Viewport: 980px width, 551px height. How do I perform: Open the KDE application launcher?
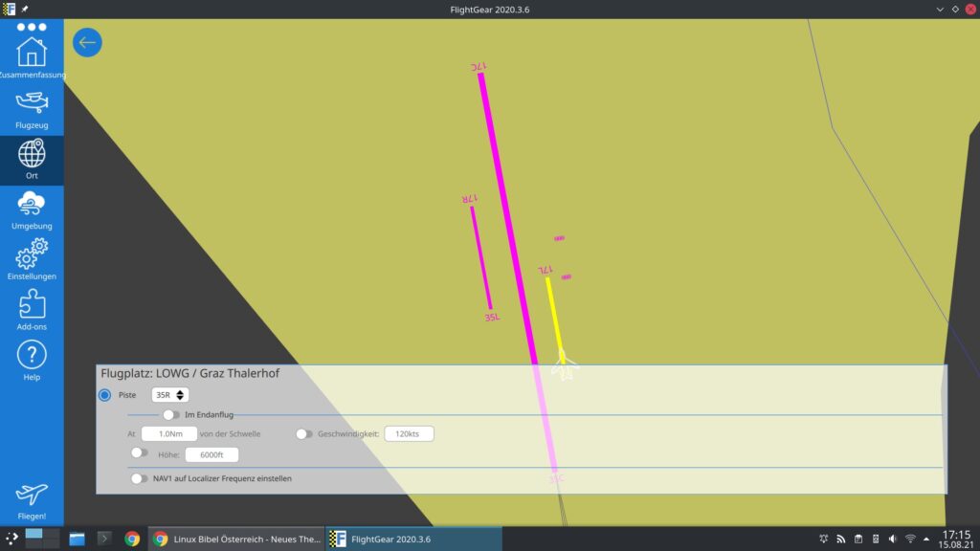pos(11,539)
